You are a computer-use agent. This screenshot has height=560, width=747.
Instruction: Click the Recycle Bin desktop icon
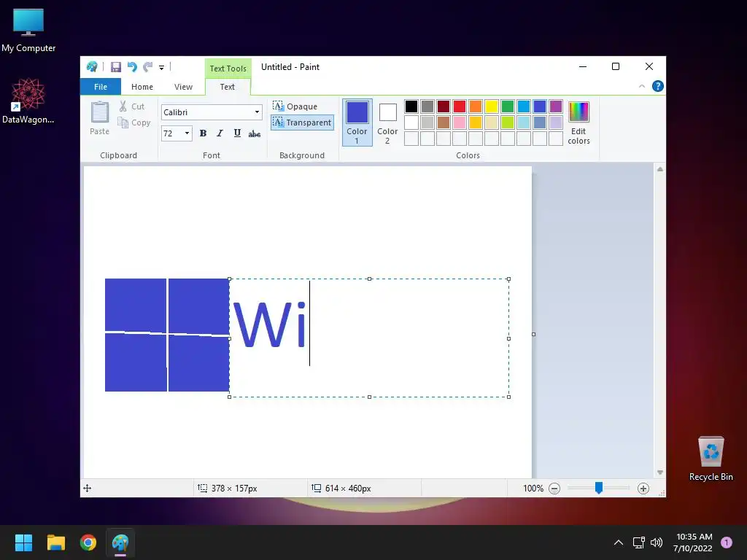click(x=711, y=459)
